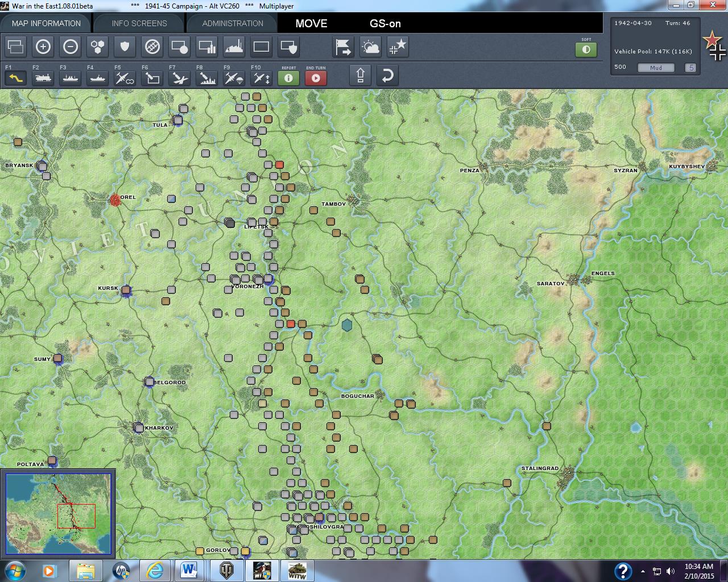Click the unit box with bar chart icon

point(207,47)
